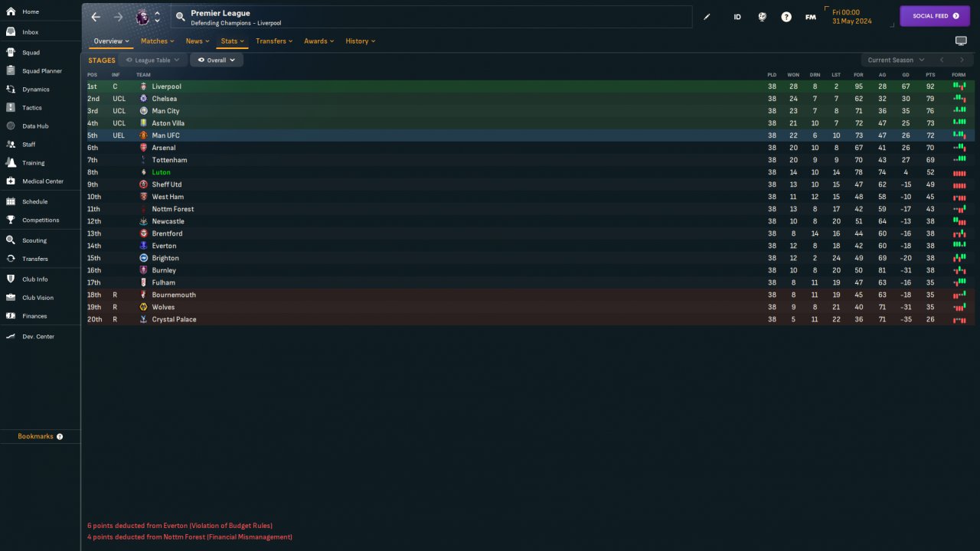The width and height of the screenshot is (980, 551).
Task: Go forward with the right arrow
Action: pyautogui.click(x=118, y=17)
